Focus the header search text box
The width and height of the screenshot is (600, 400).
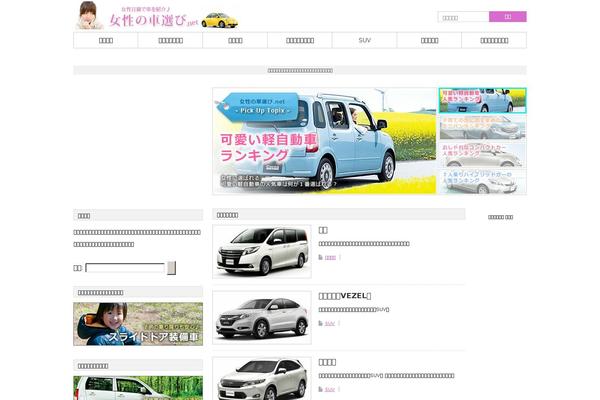click(x=463, y=17)
